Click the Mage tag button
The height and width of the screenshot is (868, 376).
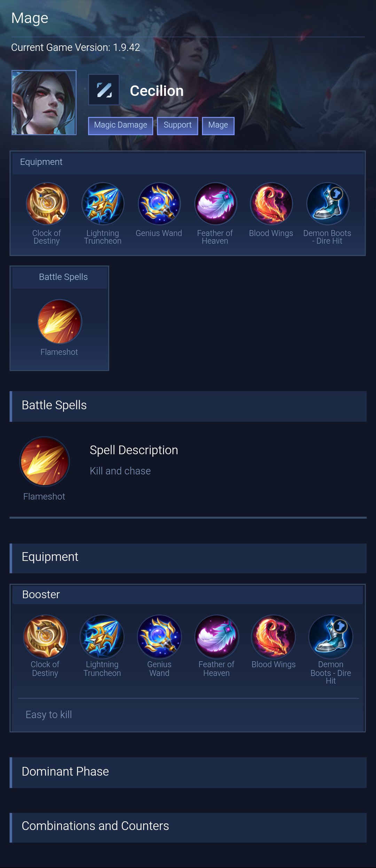click(218, 125)
